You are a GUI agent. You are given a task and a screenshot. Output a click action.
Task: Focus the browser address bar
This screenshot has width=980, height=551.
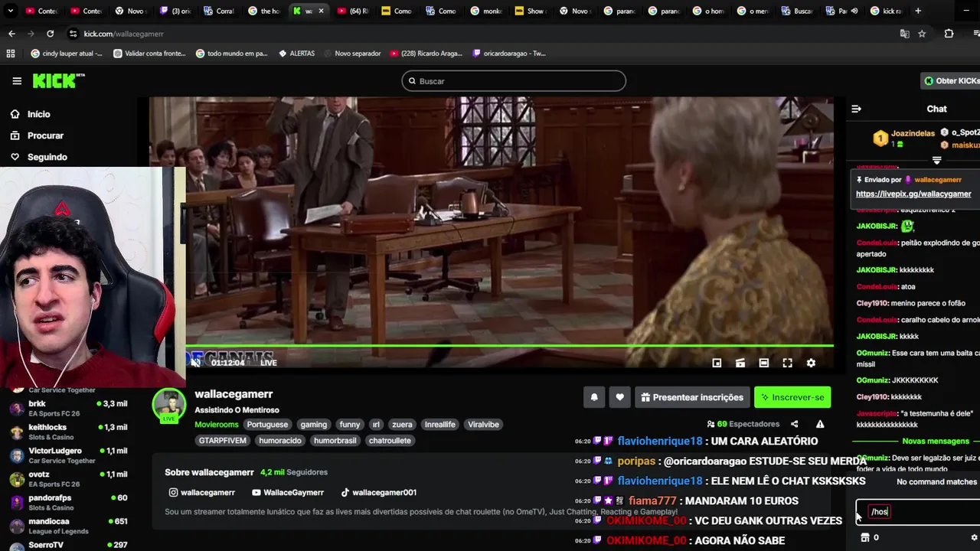[x=482, y=34]
